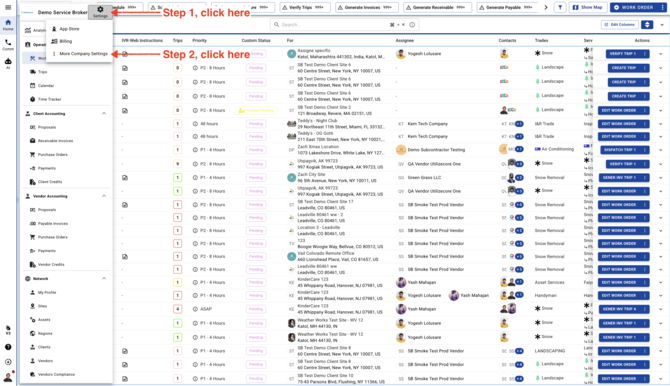The width and height of the screenshot is (670, 386).
Task: Collapse the Network section chevron
Action: click(104, 278)
